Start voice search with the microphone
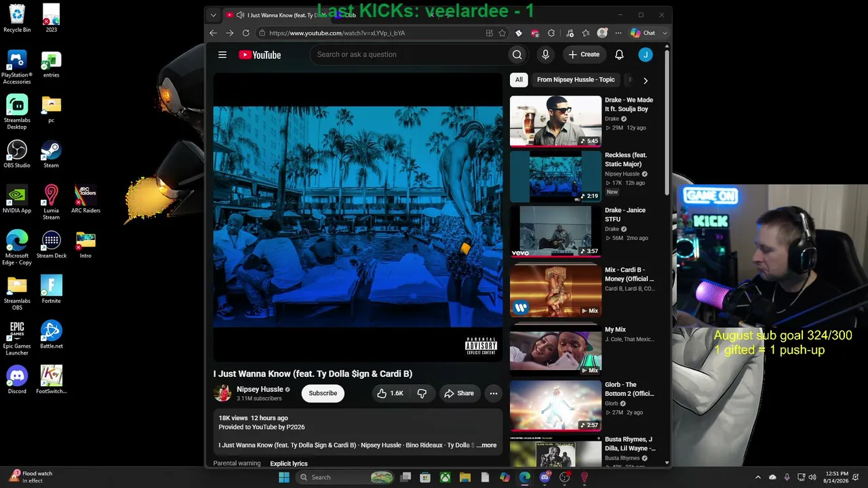Viewport: 868px width, 488px height. pyautogui.click(x=545, y=55)
